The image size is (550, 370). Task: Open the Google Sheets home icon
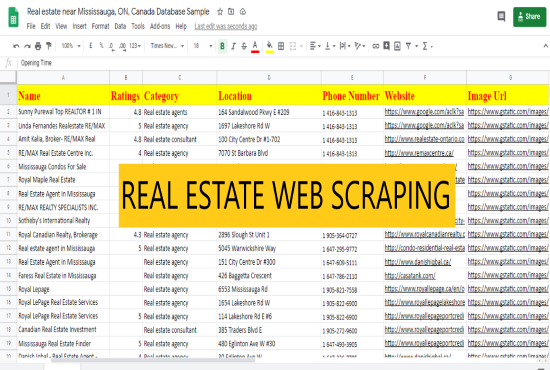(x=13, y=17)
